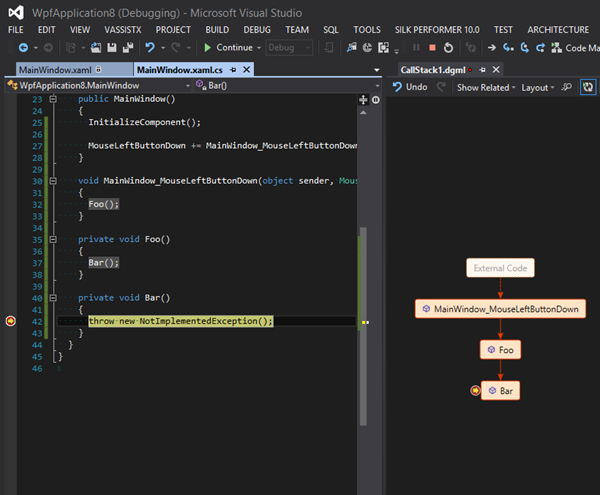600x495 pixels.
Task: Click the Open File toolbar icon
Action: click(96, 48)
